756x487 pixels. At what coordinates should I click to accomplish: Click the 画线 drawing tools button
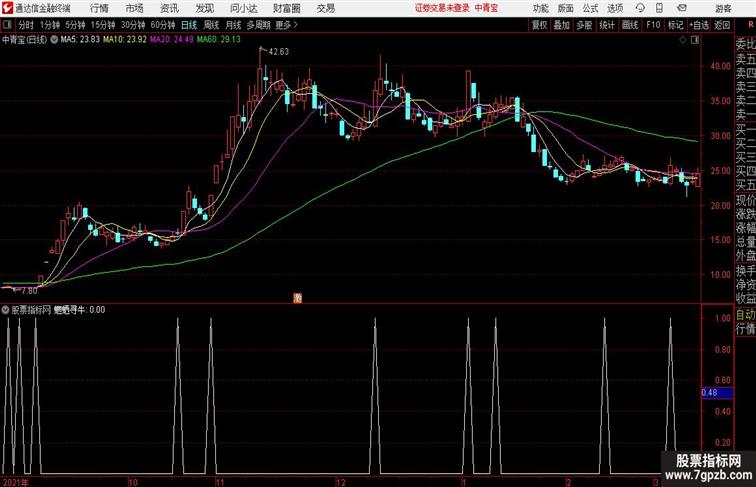(630, 25)
